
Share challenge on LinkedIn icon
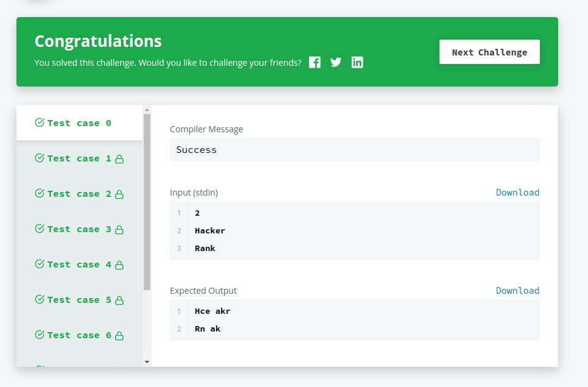pyautogui.click(x=357, y=62)
